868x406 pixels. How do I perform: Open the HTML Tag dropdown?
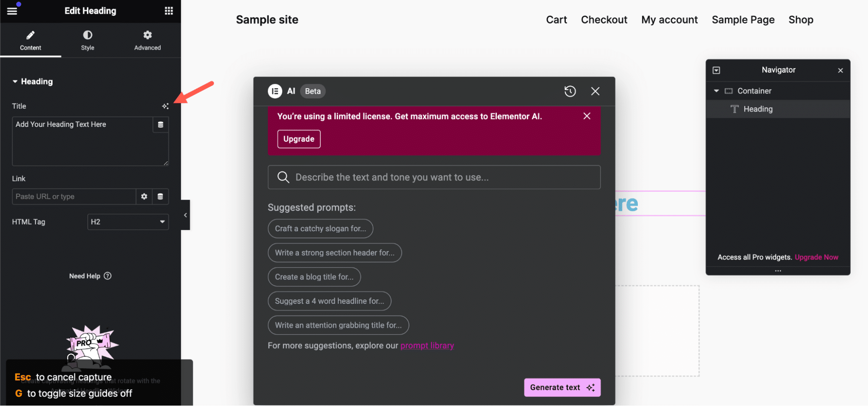[x=128, y=222]
